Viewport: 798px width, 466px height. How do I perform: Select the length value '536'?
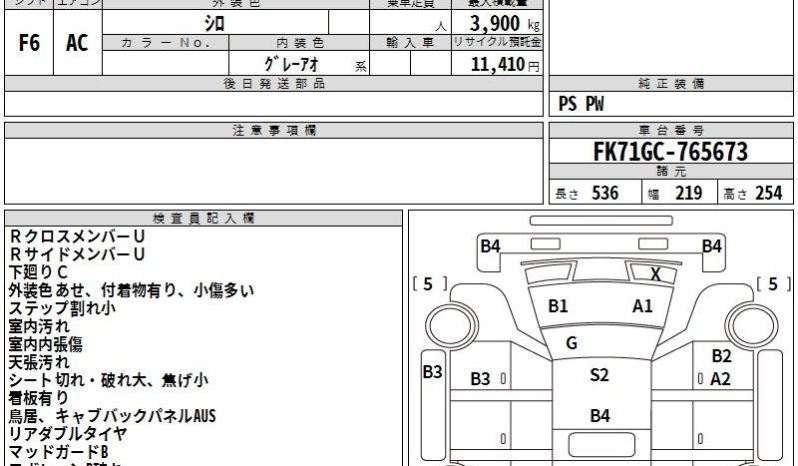click(605, 193)
